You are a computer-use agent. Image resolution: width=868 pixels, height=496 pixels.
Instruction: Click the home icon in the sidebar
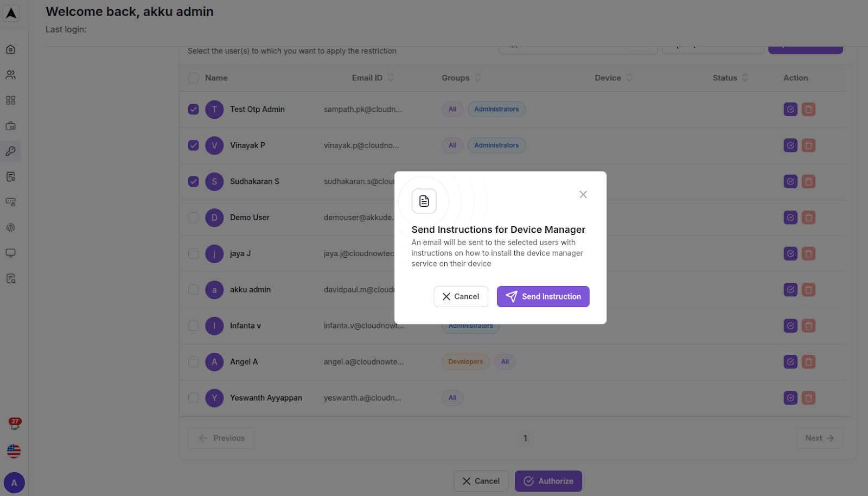point(10,49)
